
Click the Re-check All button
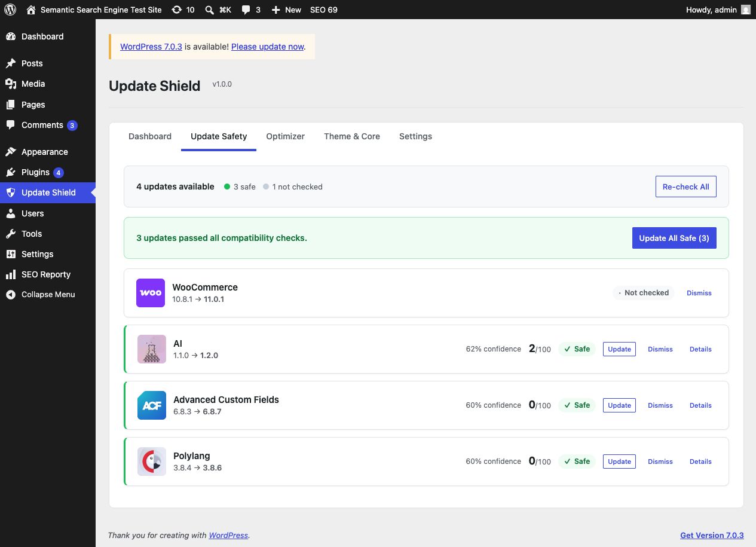(686, 187)
